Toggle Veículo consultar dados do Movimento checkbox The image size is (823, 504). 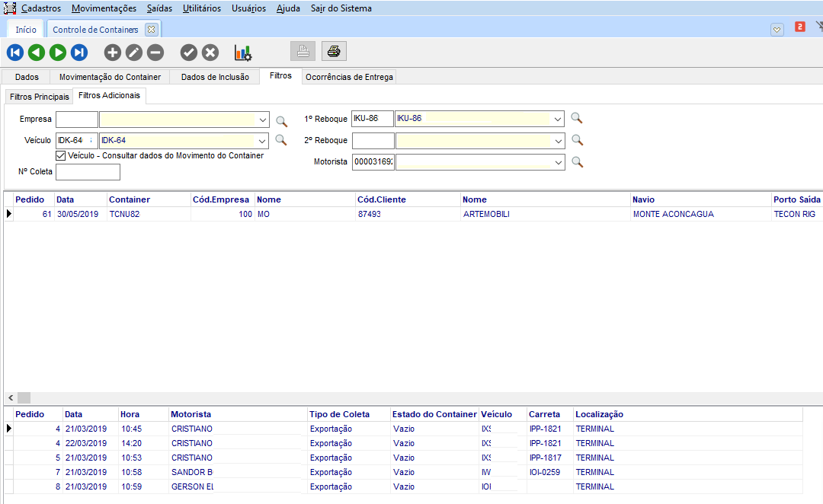[x=61, y=155]
